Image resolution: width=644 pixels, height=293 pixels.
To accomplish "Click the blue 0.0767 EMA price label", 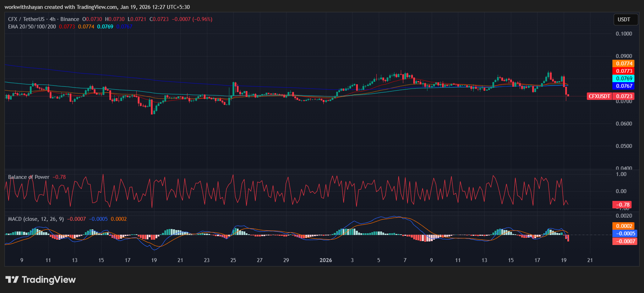I will pyautogui.click(x=624, y=86).
